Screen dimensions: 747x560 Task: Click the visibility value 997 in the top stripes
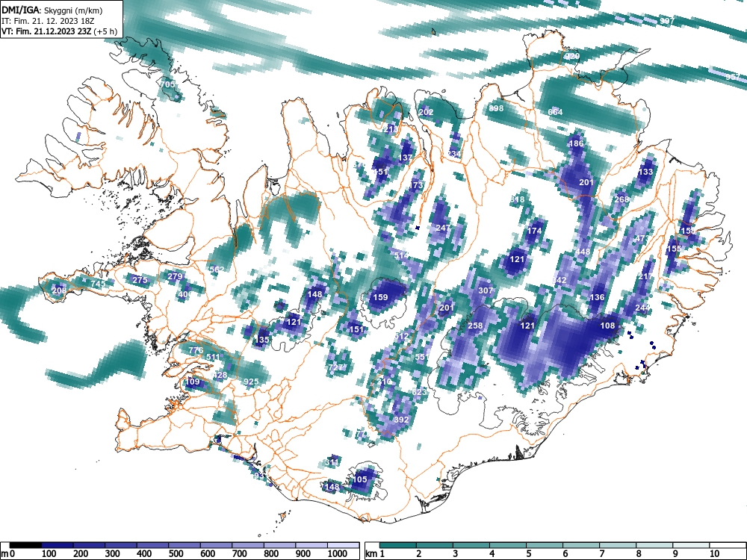click(667, 20)
